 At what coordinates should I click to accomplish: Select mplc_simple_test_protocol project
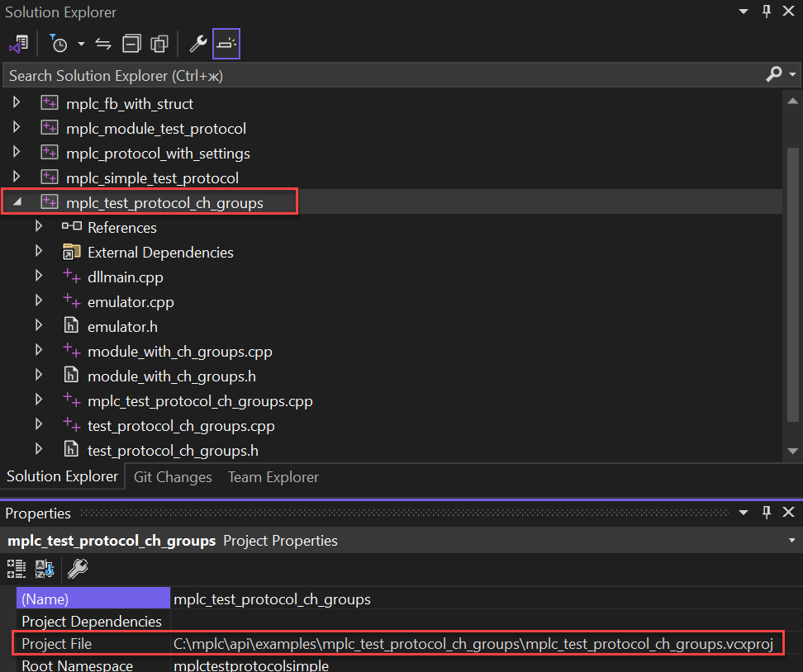pyautogui.click(x=152, y=178)
